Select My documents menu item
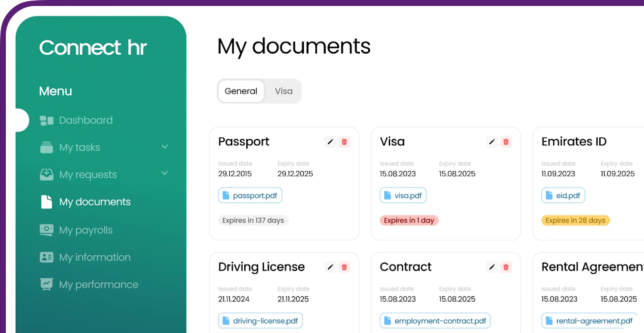This screenshot has height=333, width=644. 95,202
